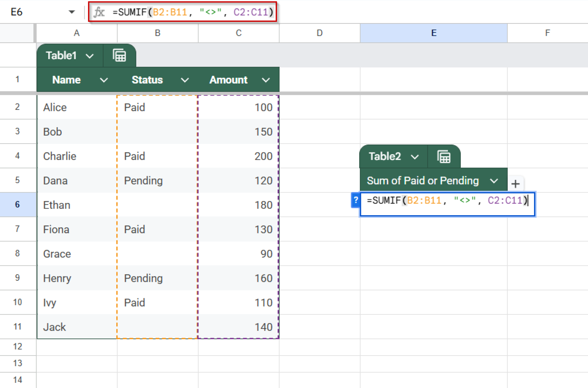Click the table options icon next to Table2
This screenshot has width=588, height=388.
444,156
